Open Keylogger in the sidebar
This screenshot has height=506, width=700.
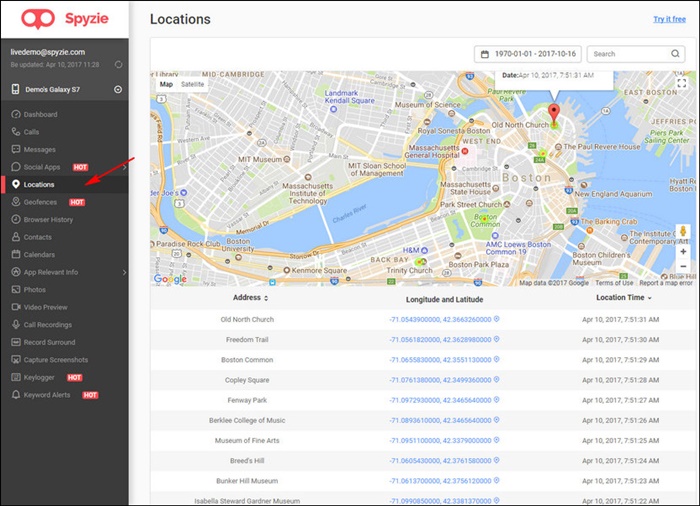[x=39, y=377]
